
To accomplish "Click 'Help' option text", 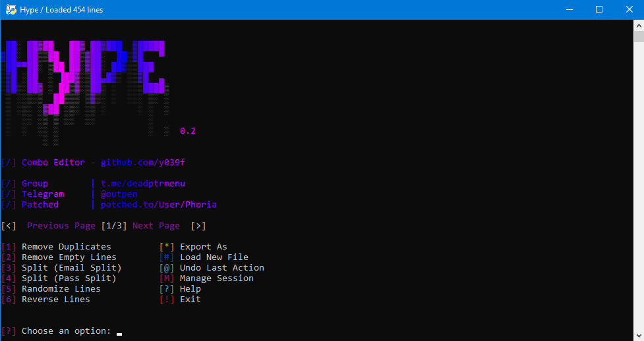I will click(190, 289).
